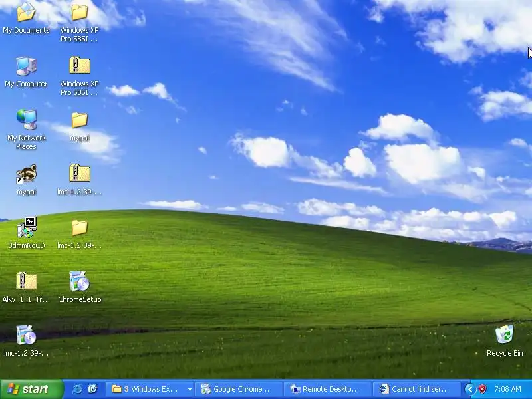The height and width of the screenshot is (399, 532).
Task: Launch Internet Explorer from Quick Launch
Action: coord(77,389)
